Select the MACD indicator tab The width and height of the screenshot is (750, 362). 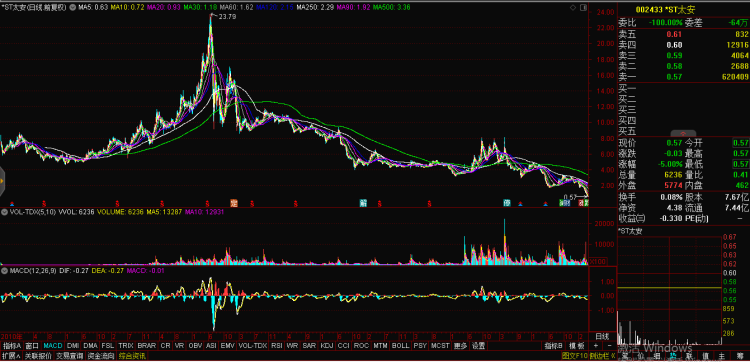52,345
